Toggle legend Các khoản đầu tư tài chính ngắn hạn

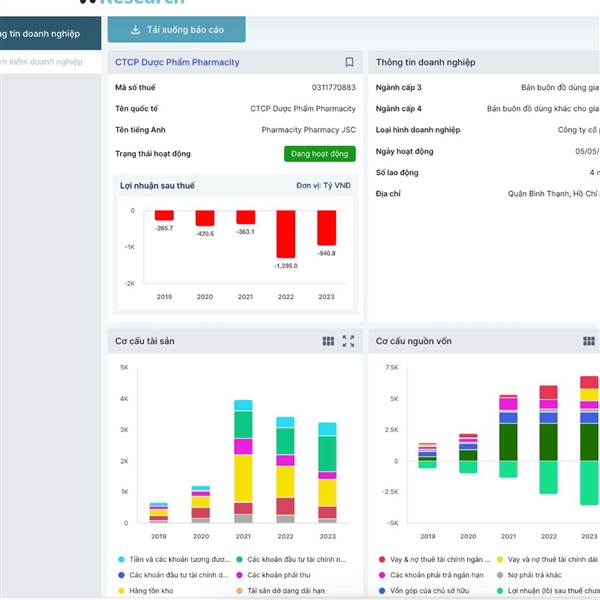tap(291, 559)
